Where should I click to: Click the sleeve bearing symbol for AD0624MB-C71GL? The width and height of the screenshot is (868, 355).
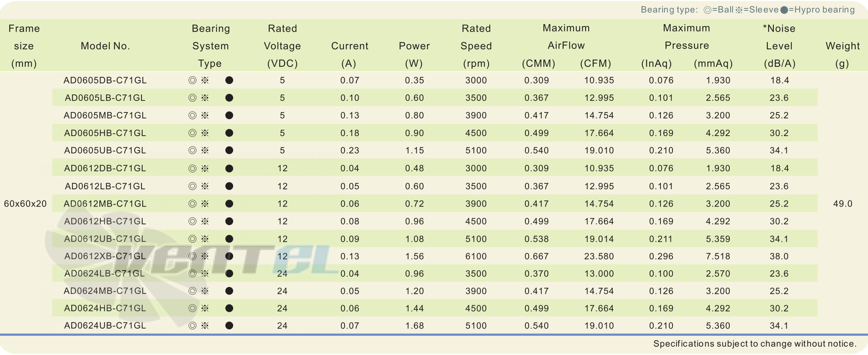(x=205, y=291)
